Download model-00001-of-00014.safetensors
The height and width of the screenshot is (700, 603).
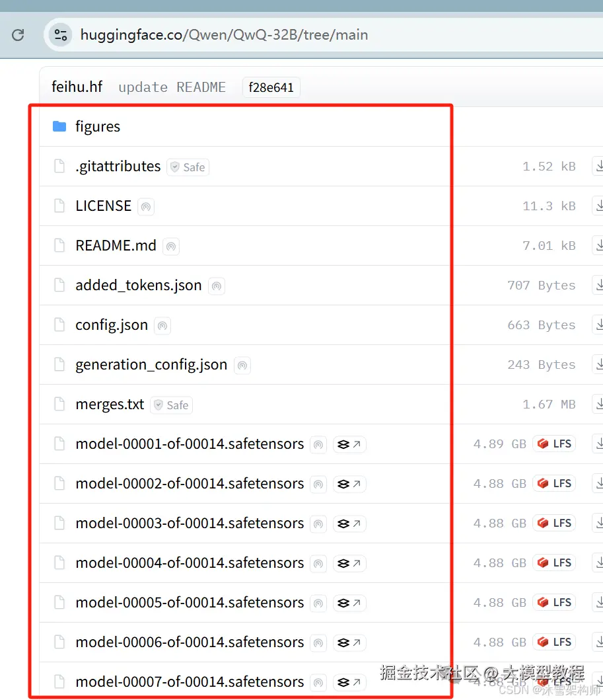[599, 444]
